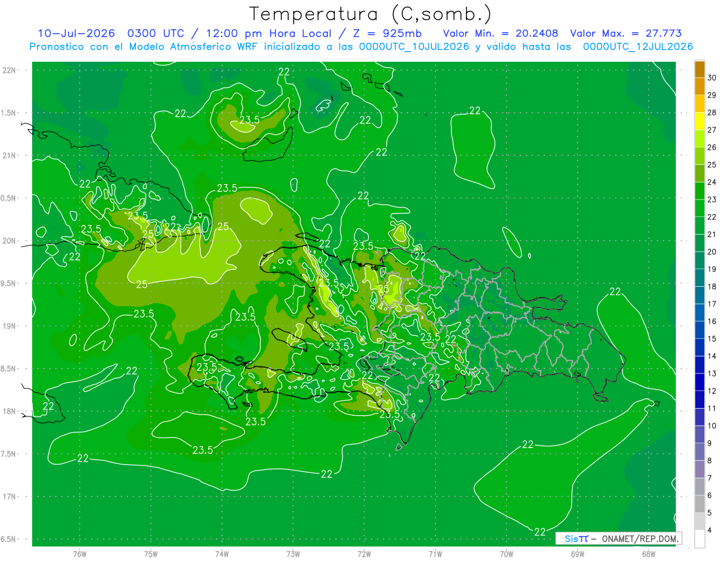The width and height of the screenshot is (728, 562).
Task: Click the legend scale label "7"
Action: coord(710,478)
